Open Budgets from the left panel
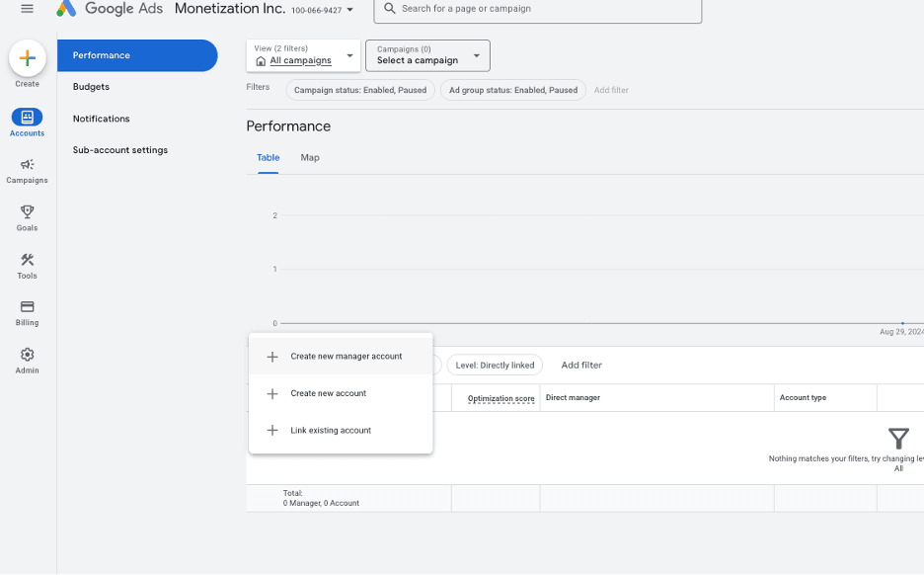The image size is (924, 575). pos(91,87)
